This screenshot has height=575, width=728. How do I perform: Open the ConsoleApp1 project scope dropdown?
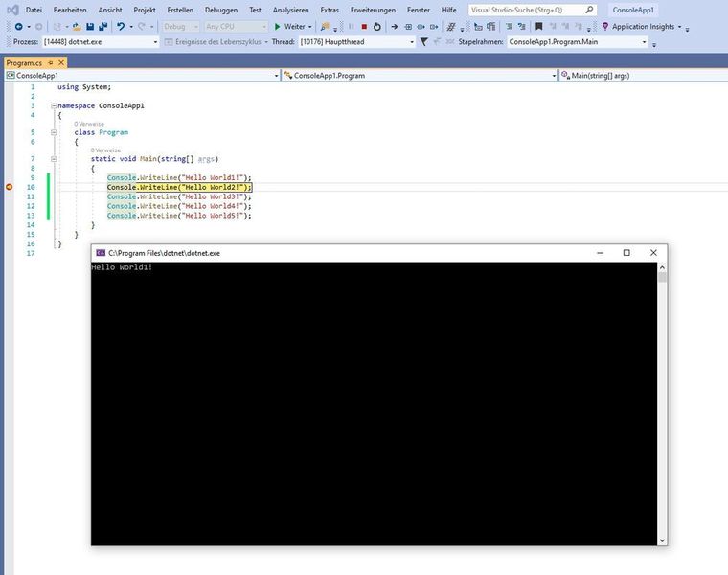click(x=143, y=76)
